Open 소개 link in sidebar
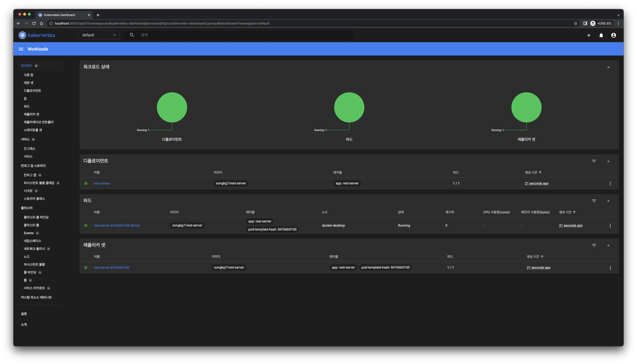This screenshot has height=364, width=637. tap(24, 325)
